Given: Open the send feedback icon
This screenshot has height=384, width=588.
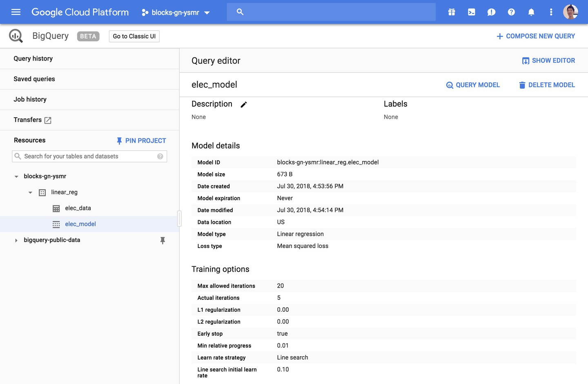Looking at the screenshot, I should tap(492, 12).
